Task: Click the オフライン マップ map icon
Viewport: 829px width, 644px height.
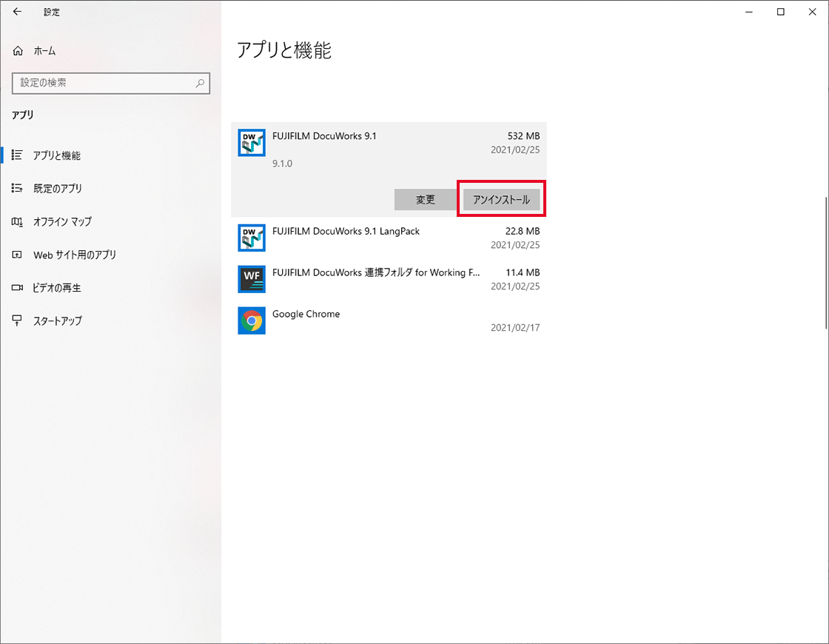Action: 18,221
